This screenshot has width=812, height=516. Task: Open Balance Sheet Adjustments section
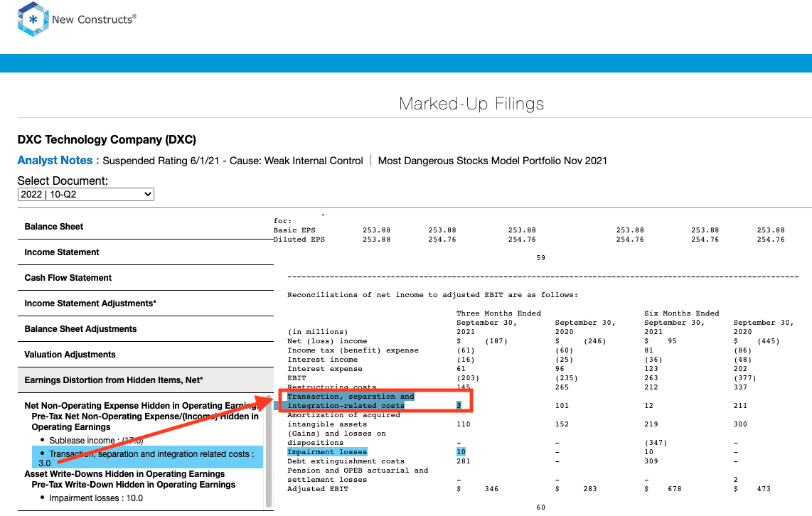tap(146, 329)
